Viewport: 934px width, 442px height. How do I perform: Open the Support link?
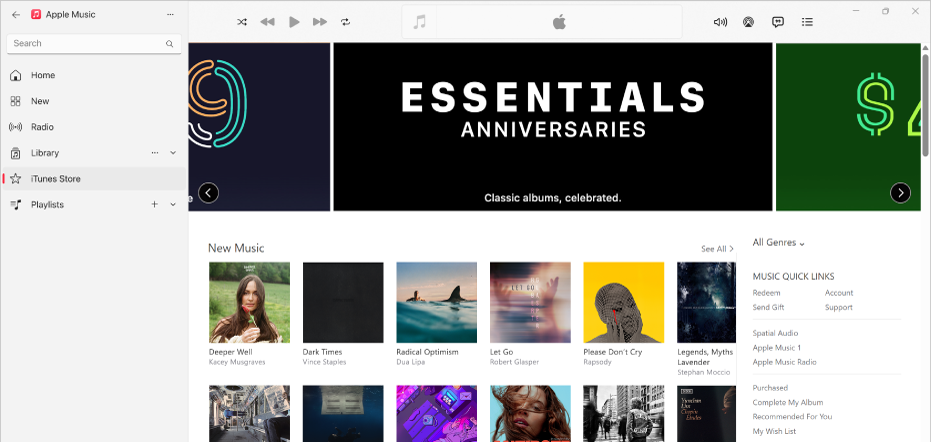(x=839, y=307)
